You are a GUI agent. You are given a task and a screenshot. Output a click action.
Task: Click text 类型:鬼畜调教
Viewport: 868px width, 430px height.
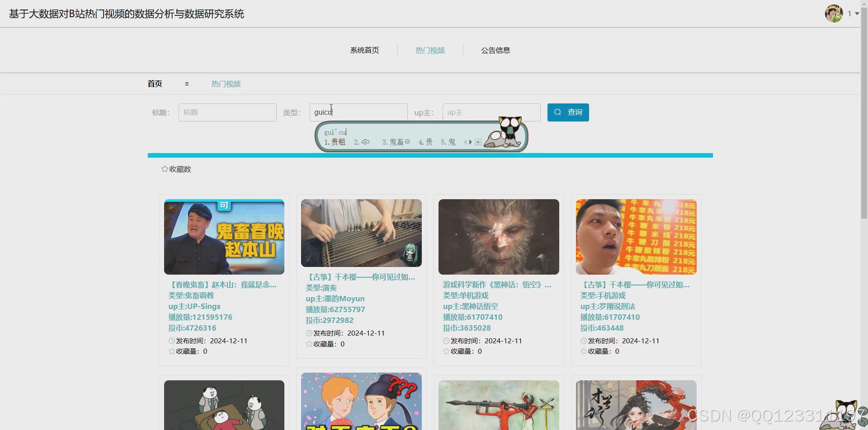pos(191,295)
